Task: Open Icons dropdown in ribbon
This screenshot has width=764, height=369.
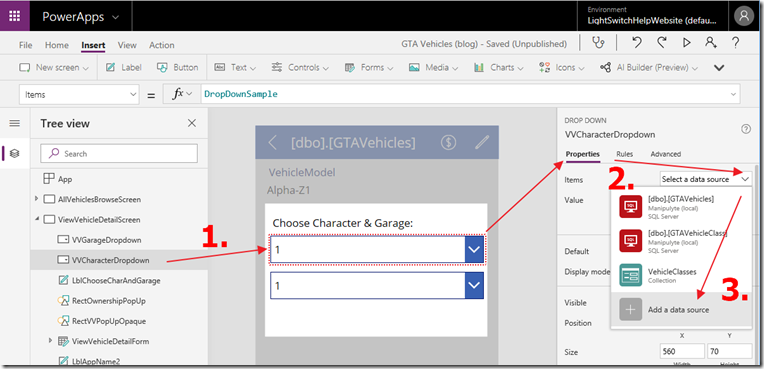Action: 563,67
